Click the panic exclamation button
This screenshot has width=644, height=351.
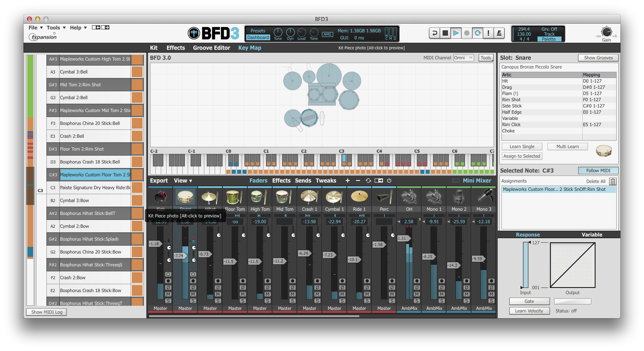pyautogui.click(x=489, y=33)
